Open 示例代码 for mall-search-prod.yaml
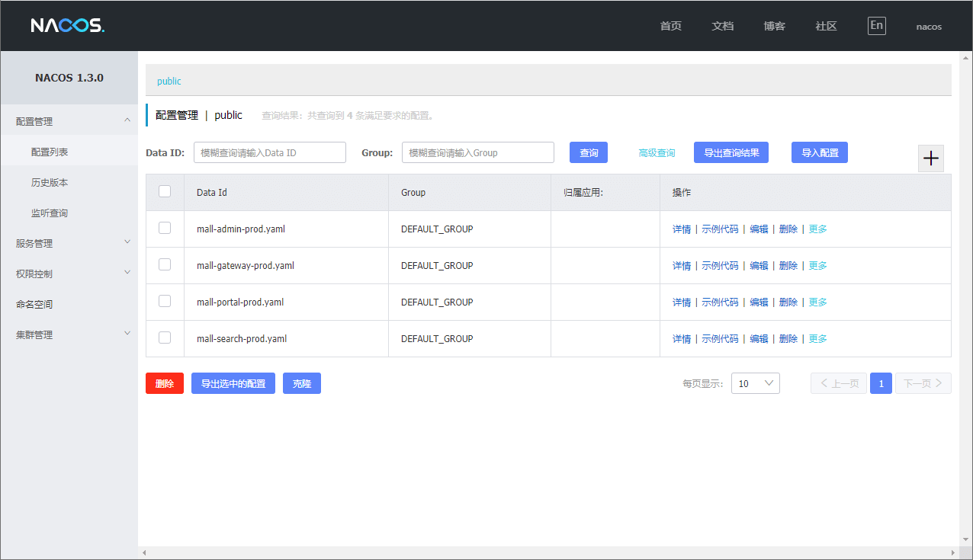 721,339
